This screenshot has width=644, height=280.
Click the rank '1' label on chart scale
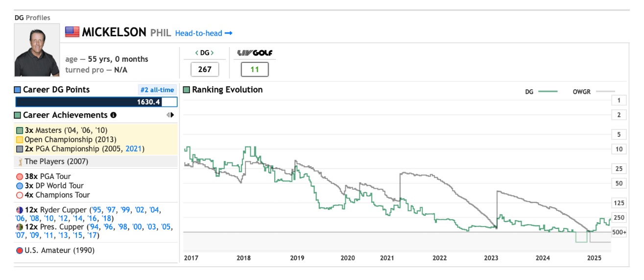(x=619, y=101)
